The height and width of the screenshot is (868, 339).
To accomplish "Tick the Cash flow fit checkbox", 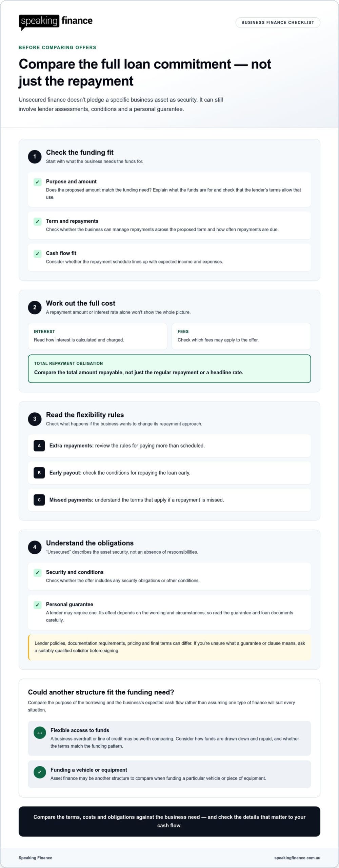I will pyautogui.click(x=38, y=254).
